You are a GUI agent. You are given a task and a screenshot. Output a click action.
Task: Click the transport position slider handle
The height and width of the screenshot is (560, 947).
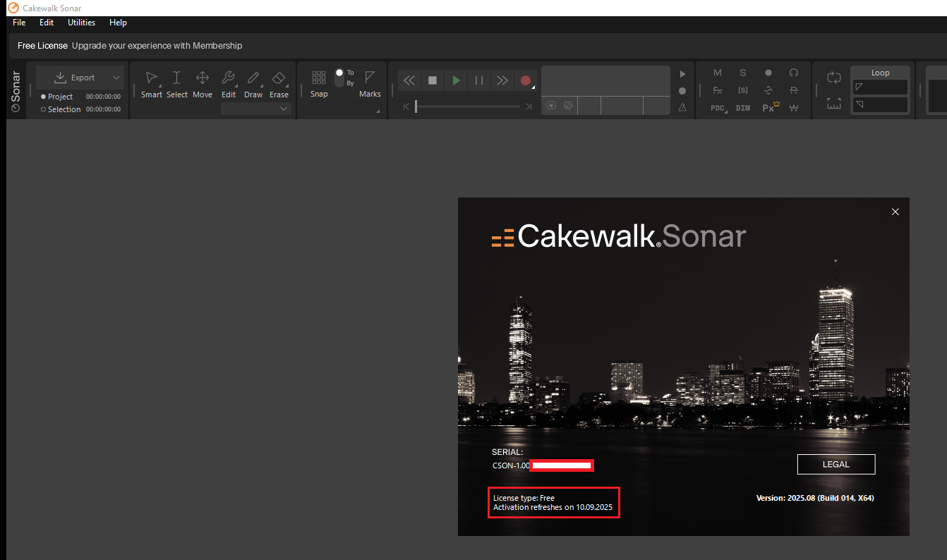pos(416,106)
